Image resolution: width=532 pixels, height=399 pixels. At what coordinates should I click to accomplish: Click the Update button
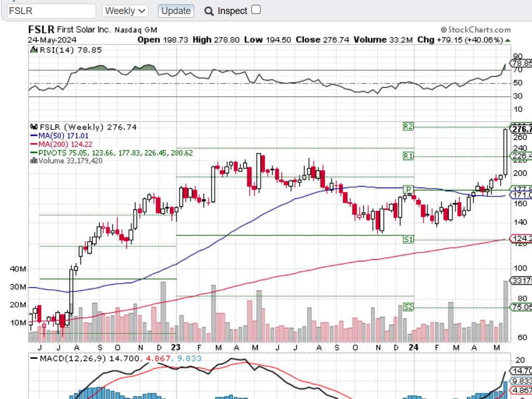click(x=176, y=11)
